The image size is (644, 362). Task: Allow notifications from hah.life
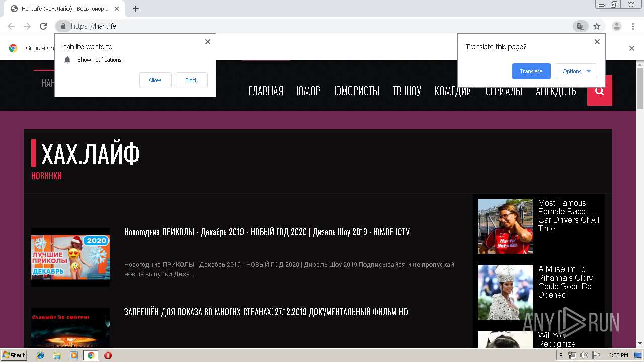click(x=155, y=80)
